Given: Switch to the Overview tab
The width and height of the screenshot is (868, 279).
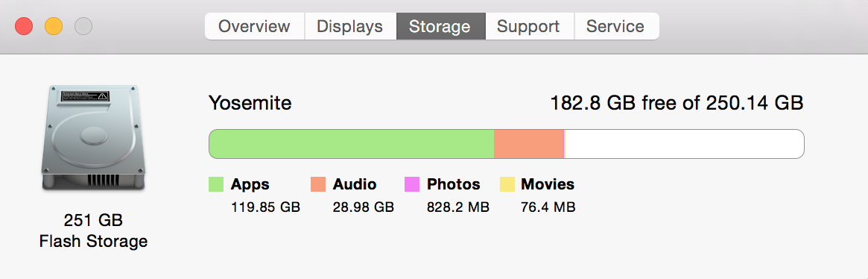Looking at the screenshot, I should 255,26.
